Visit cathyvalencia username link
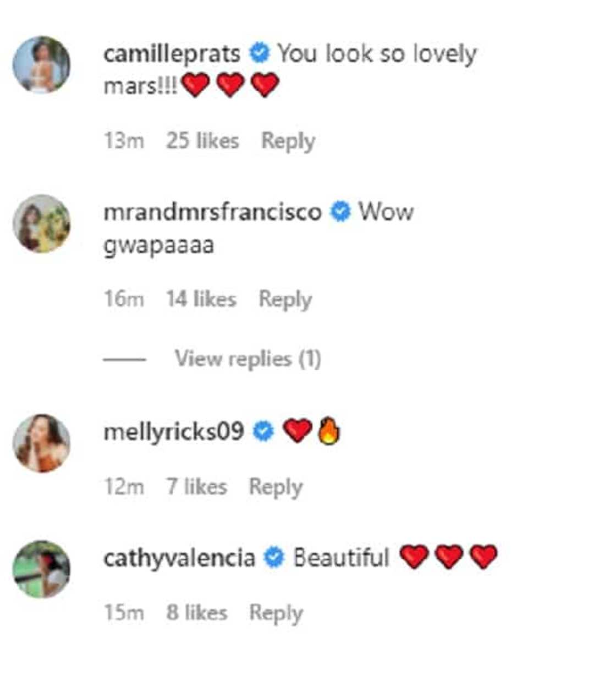This screenshot has height=681, width=616. coord(179,558)
